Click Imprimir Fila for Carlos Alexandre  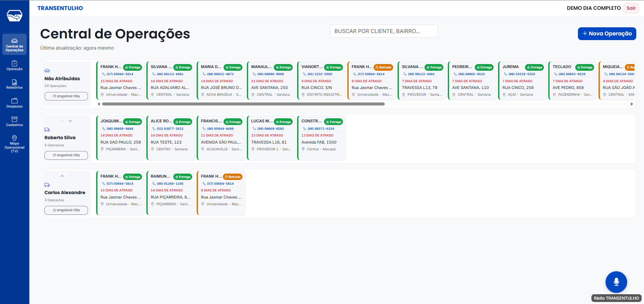(66, 210)
